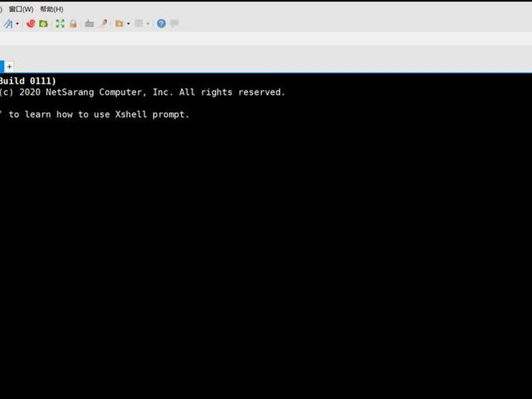Click the 'Build 0111)' terminal line
This screenshot has height=399, width=532.
point(28,81)
